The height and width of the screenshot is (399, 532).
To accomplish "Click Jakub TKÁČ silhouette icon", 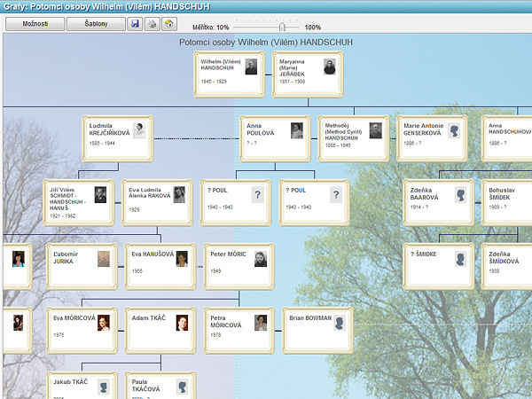I will (104, 387).
